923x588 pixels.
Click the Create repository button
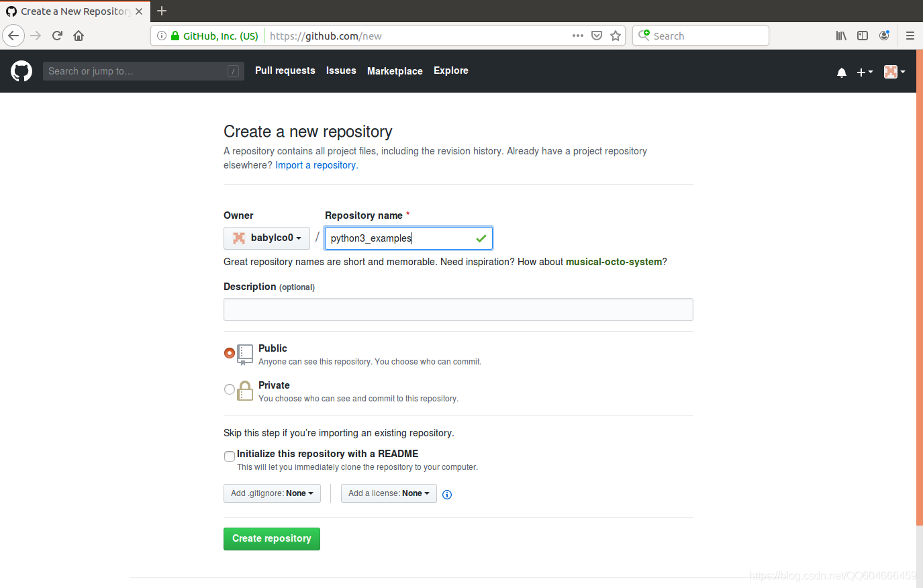272,539
